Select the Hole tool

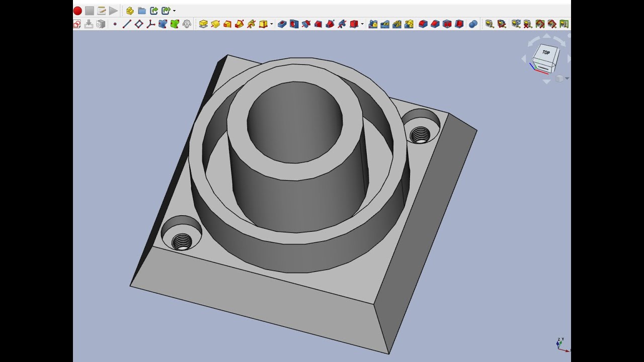point(294,24)
